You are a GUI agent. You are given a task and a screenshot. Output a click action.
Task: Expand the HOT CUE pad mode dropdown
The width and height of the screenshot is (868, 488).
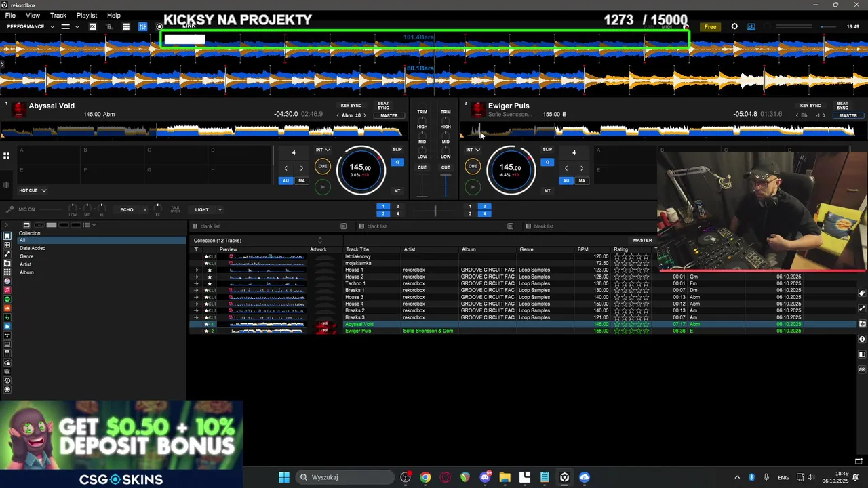point(33,190)
